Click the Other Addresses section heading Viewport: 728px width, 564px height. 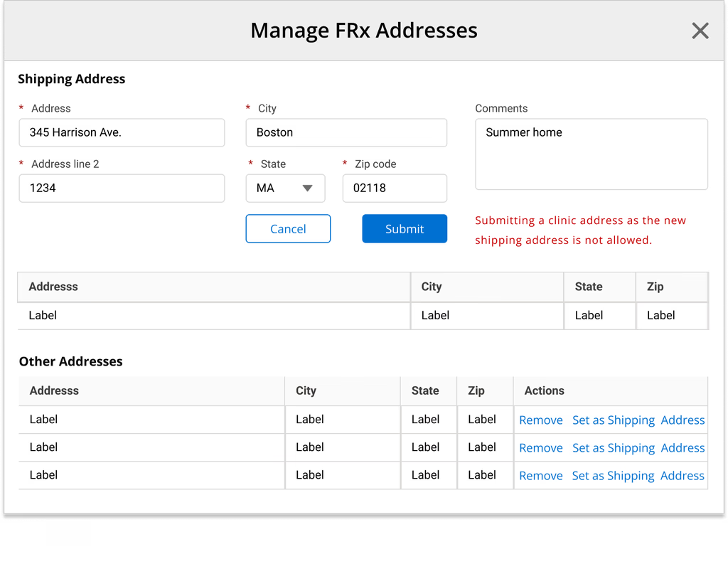[70, 361]
